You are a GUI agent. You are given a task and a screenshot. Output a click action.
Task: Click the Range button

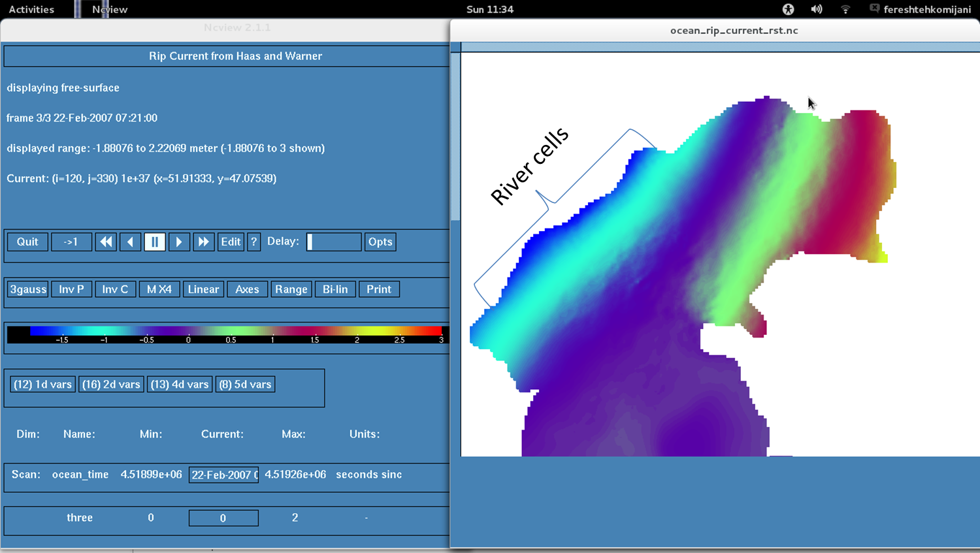pos(291,289)
